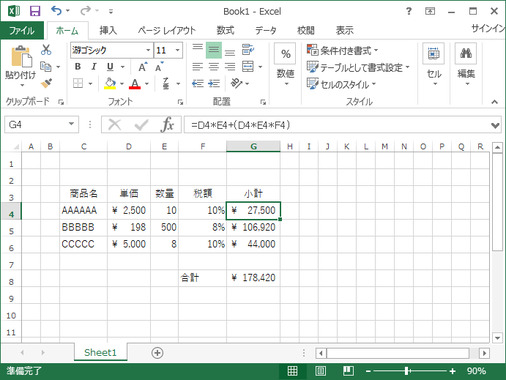Screen dimensions: 506x380
Task: Align text to bottom
Action: pyautogui.click(x=230, y=52)
